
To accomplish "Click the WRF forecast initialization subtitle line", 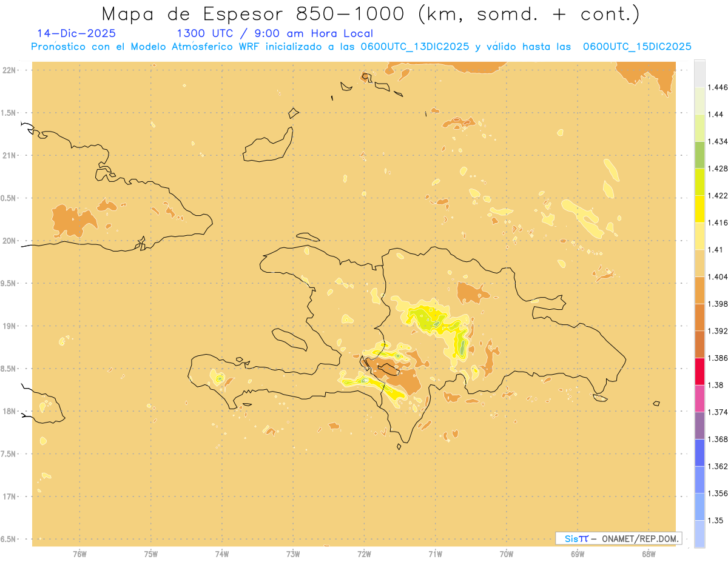I will [x=361, y=47].
